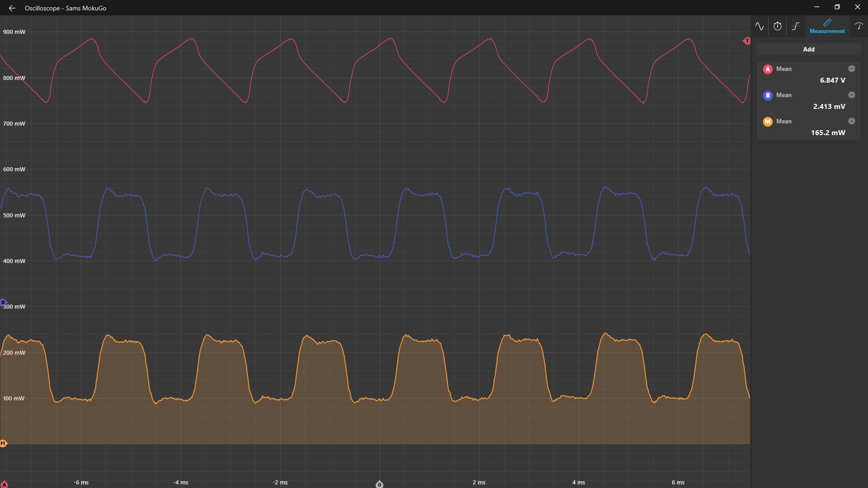
Task: Open the trigger step-edge tab
Action: coord(796,26)
